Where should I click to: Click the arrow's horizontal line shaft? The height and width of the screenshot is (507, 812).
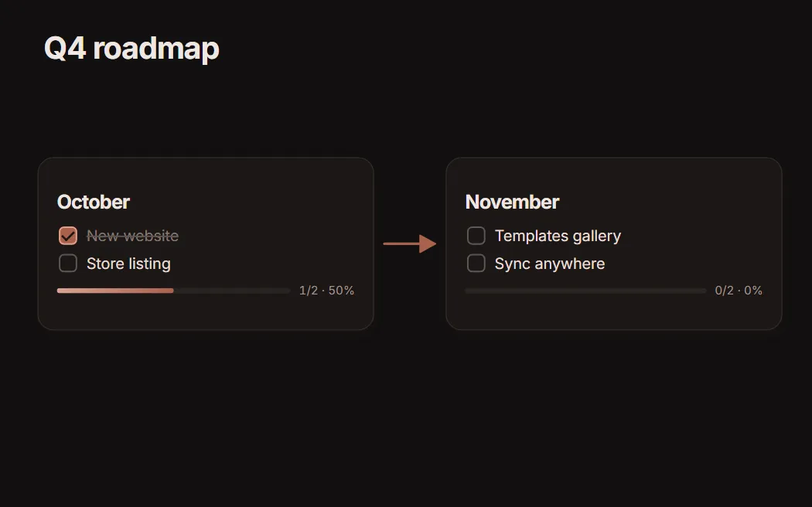coord(401,243)
